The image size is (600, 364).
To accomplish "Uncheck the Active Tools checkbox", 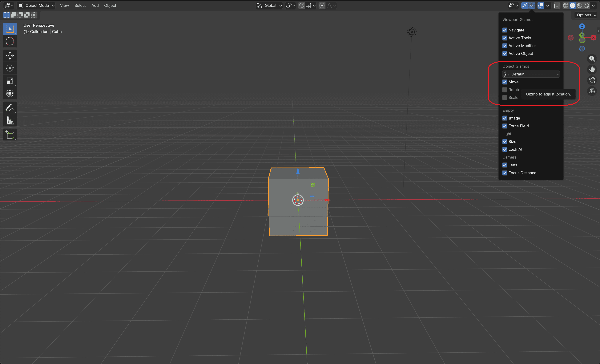I will click(x=505, y=38).
